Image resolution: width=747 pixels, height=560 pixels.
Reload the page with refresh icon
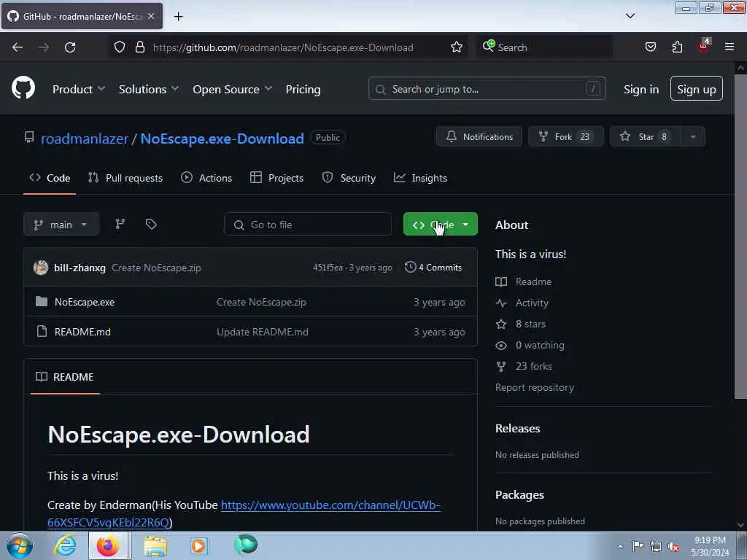[70, 47]
